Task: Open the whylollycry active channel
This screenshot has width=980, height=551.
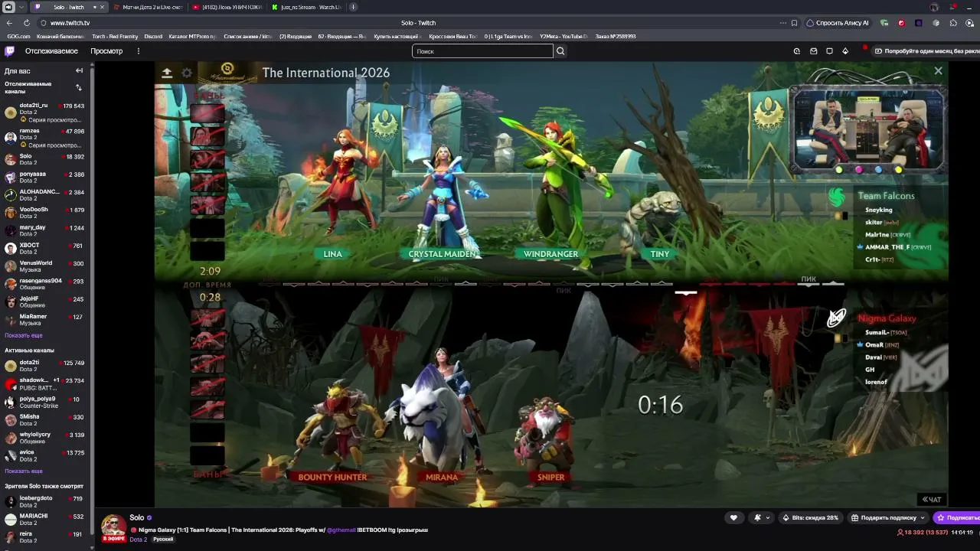Action: click(44, 439)
